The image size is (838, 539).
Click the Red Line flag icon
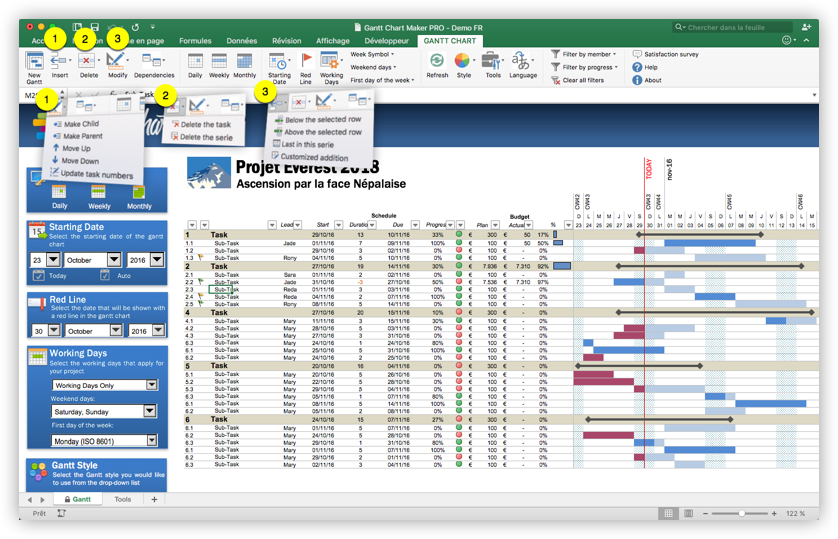[x=306, y=61]
